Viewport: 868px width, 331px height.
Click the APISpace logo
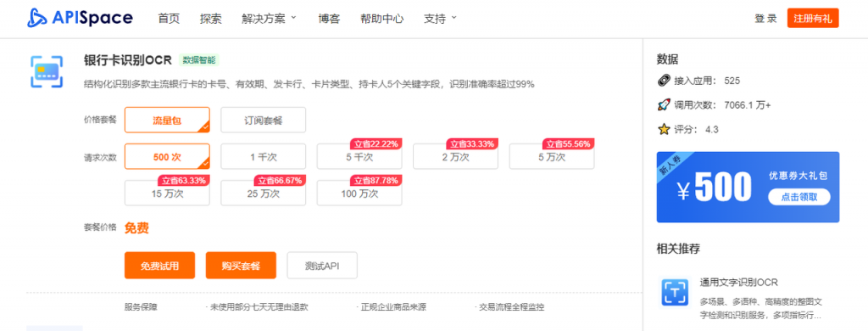point(81,19)
